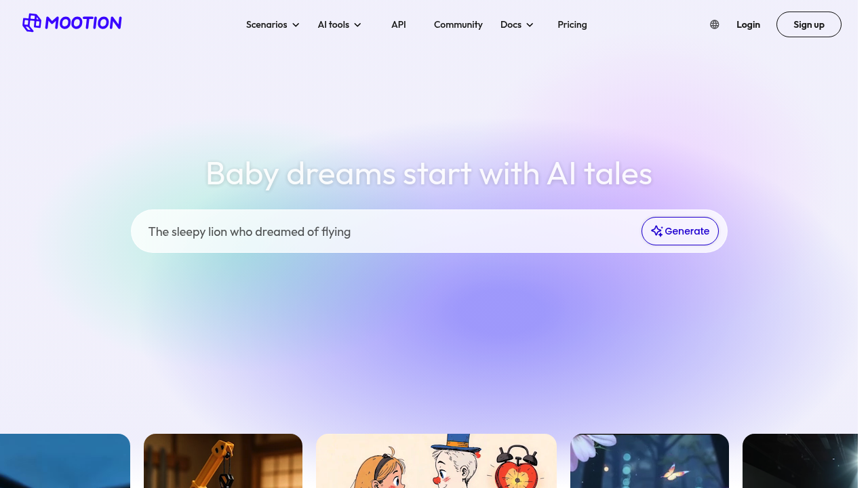
Task: Click the Login link
Action: click(748, 24)
